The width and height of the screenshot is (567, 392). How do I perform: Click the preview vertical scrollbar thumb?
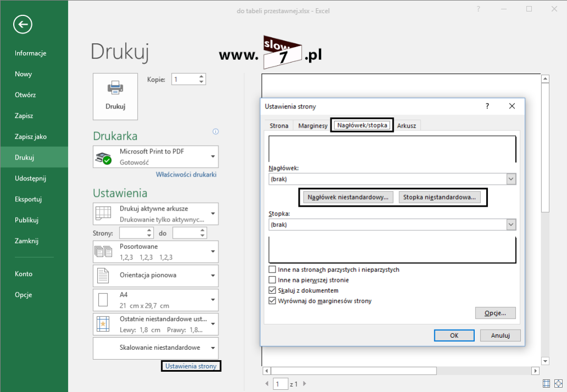tap(545, 148)
